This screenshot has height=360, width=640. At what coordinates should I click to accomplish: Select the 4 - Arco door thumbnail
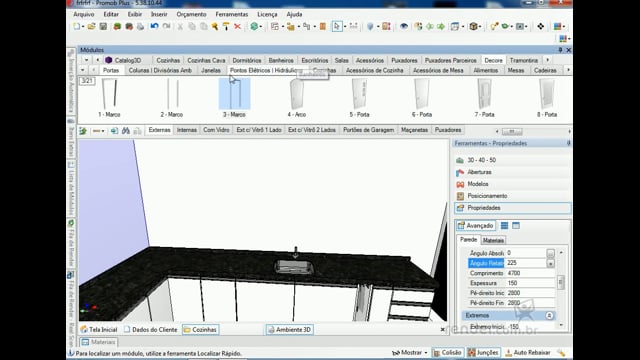pos(297,98)
